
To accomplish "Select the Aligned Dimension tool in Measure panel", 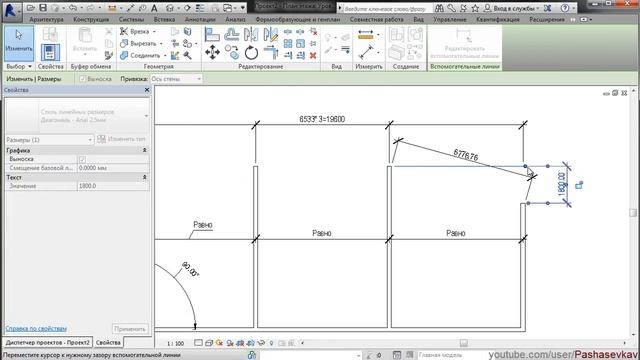I will click(366, 35).
